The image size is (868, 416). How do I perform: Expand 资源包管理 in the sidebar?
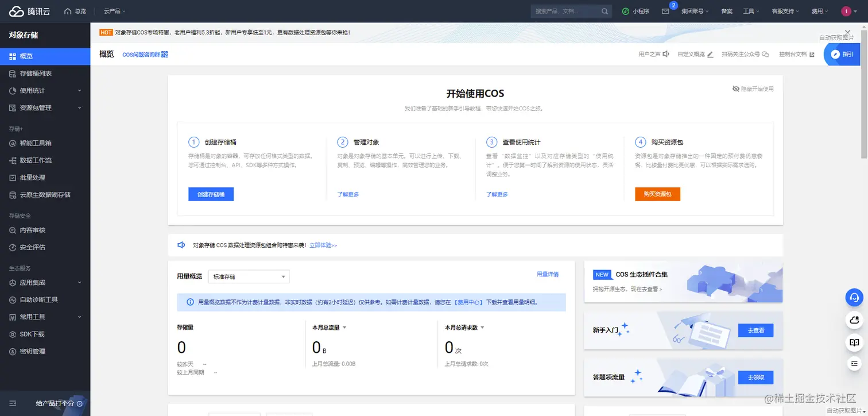[45, 108]
